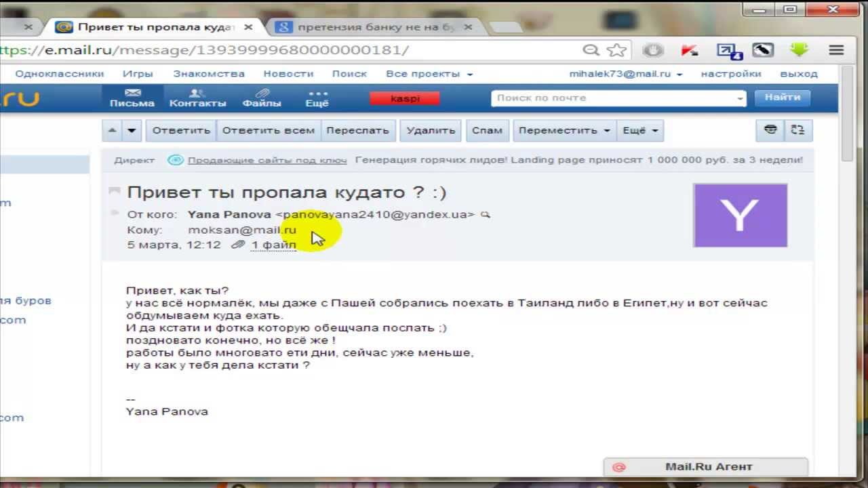Click the Kaspersky red extension icon
Screen dimensions: 868x488
[x=690, y=50]
